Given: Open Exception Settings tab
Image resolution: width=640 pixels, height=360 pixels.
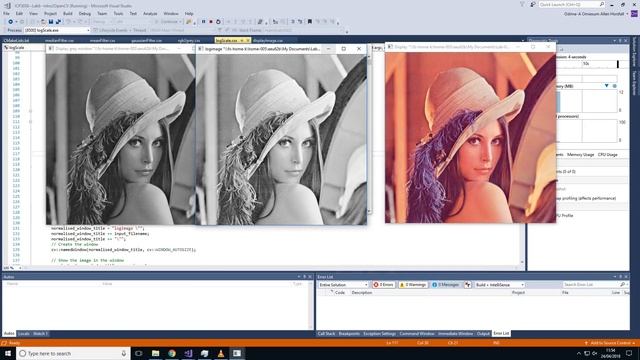Looking at the screenshot, I should point(380,333).
